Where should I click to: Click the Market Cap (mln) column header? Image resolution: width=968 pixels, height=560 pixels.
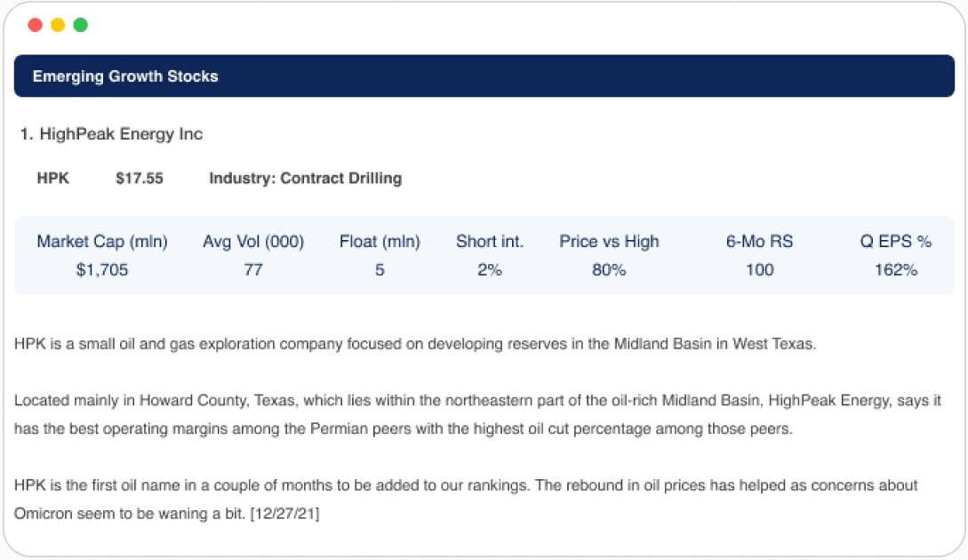[x=102, y=242]
